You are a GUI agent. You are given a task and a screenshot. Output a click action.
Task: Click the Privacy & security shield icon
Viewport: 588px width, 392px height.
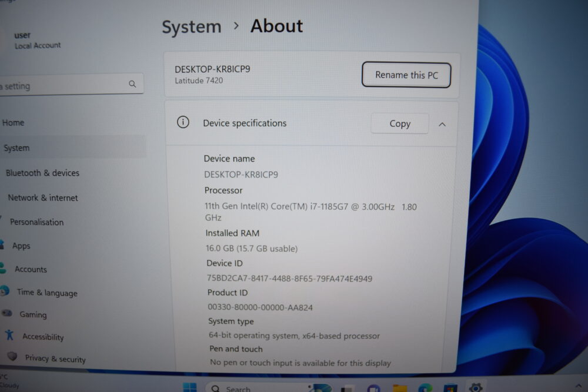[12, 356]
